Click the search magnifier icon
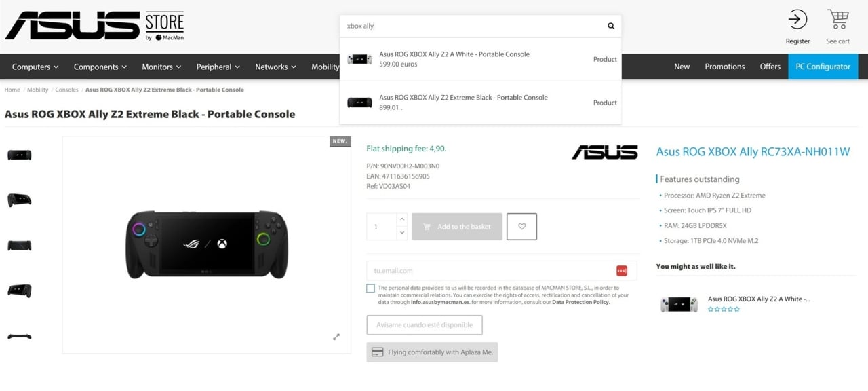Viewport: 868px width, 391px height. point(611,26)
